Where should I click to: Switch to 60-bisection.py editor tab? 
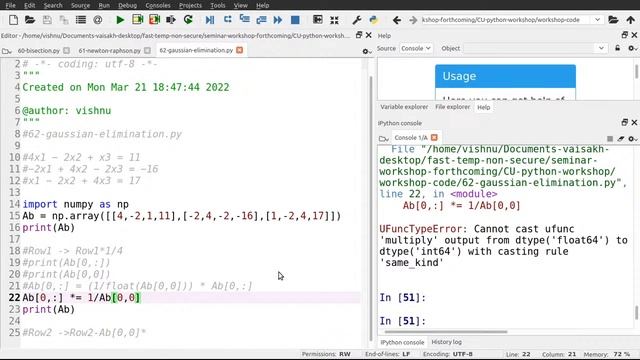pos(39,51)
